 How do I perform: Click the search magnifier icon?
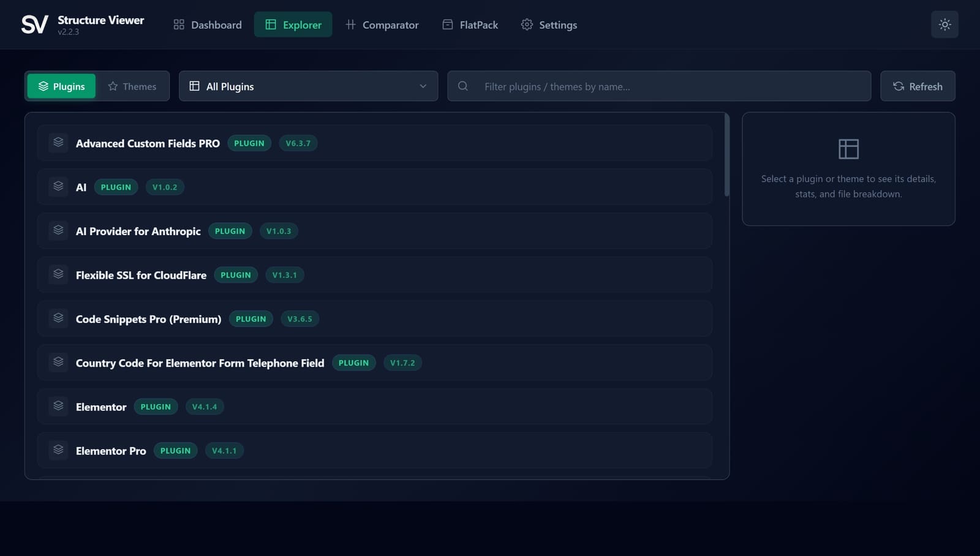463,86
